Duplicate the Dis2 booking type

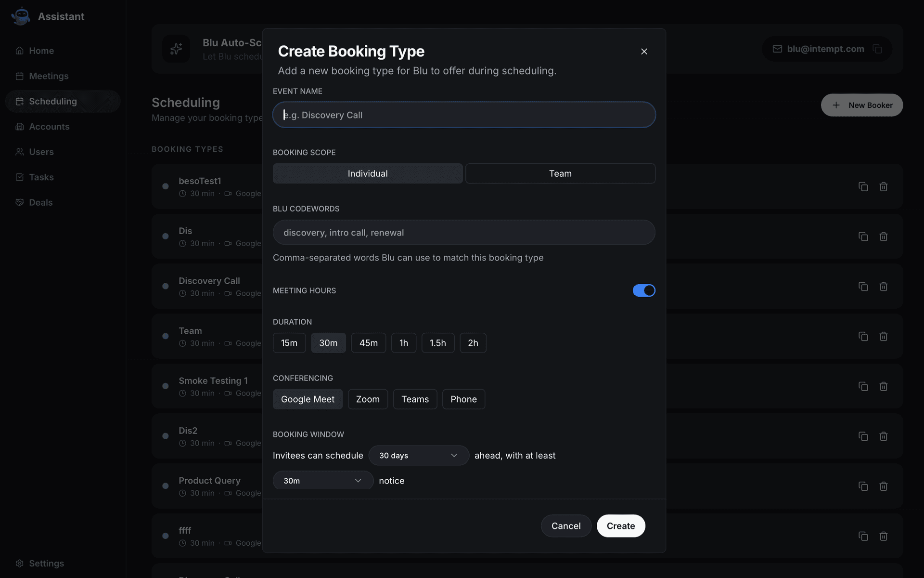click(x=863, y=436)
